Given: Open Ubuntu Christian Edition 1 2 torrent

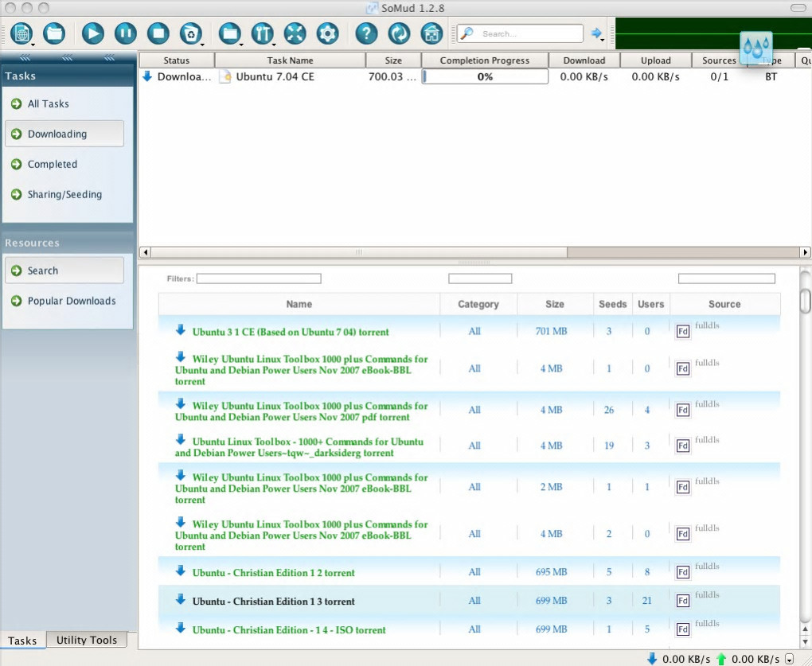Looking at the screenshot, I should pyautogui.click(x=273, y=572).
